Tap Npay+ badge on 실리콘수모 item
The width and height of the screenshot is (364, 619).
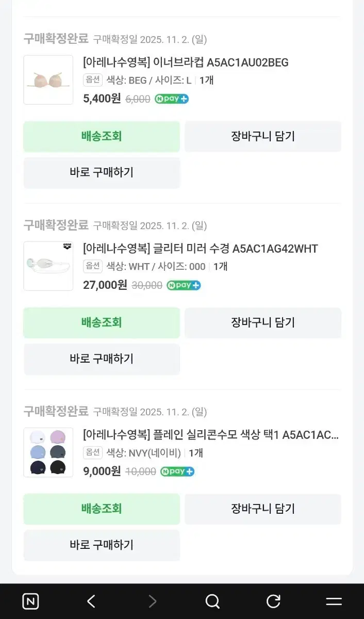click(x=177, y=471)
